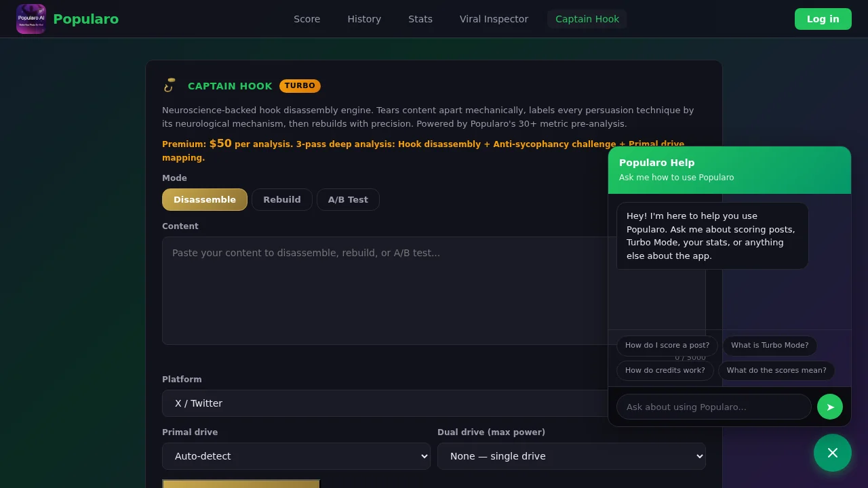Select 'What do the scores mean?' suggestion
The image size is (868, 488).
pyautogui.click(x=776, y=370)
